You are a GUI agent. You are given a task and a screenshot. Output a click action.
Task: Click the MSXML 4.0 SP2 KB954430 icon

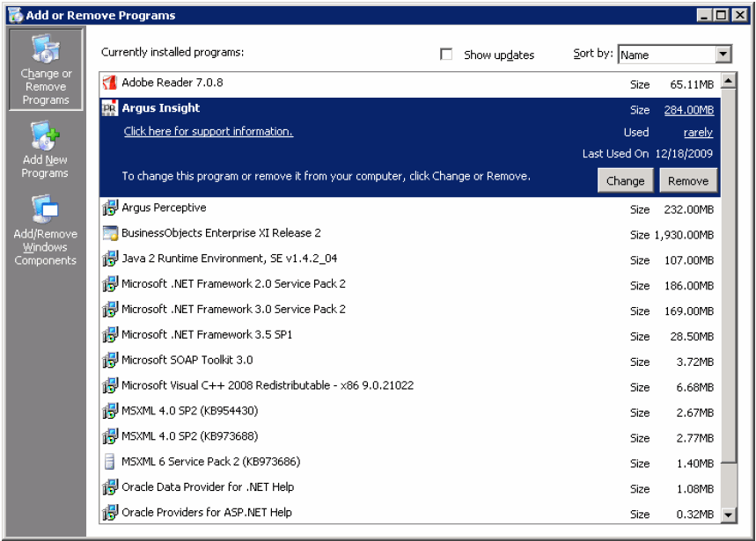(110, 411)
